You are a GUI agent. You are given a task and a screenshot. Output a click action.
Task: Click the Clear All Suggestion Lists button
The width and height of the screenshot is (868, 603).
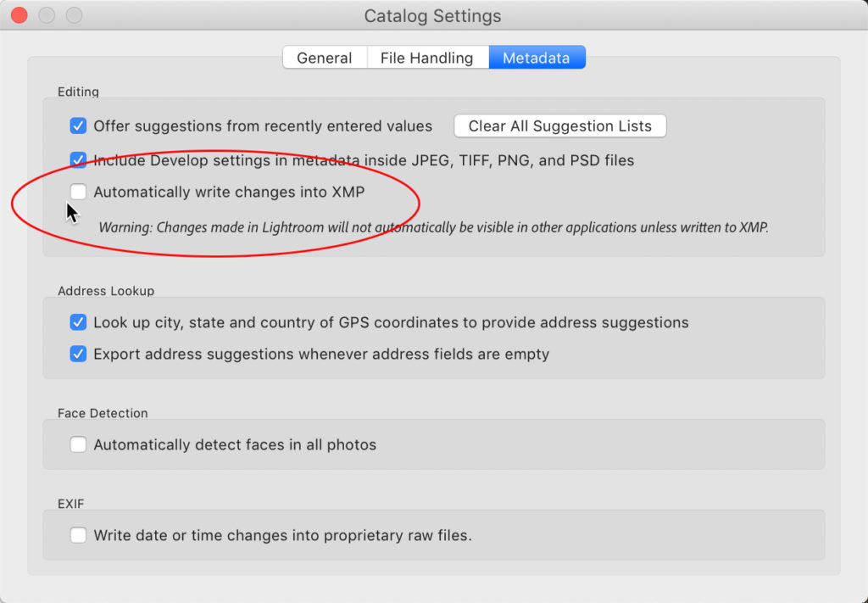pos(559,126)
